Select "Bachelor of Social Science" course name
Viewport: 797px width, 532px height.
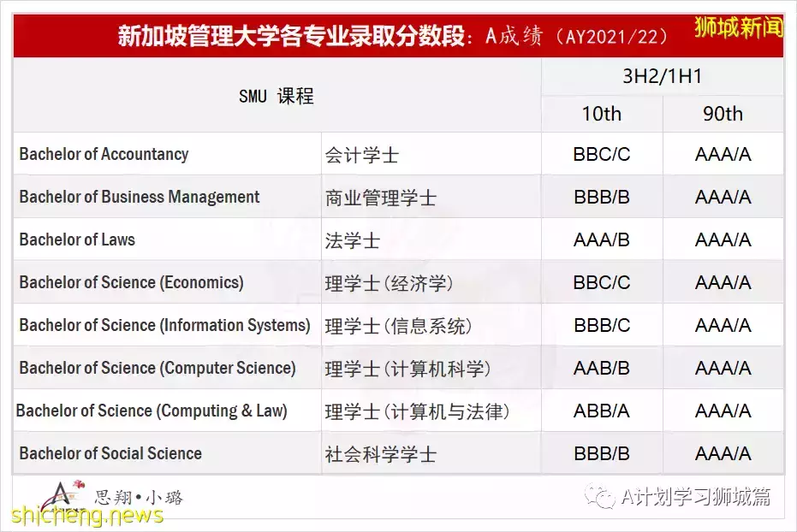(110, 452)
